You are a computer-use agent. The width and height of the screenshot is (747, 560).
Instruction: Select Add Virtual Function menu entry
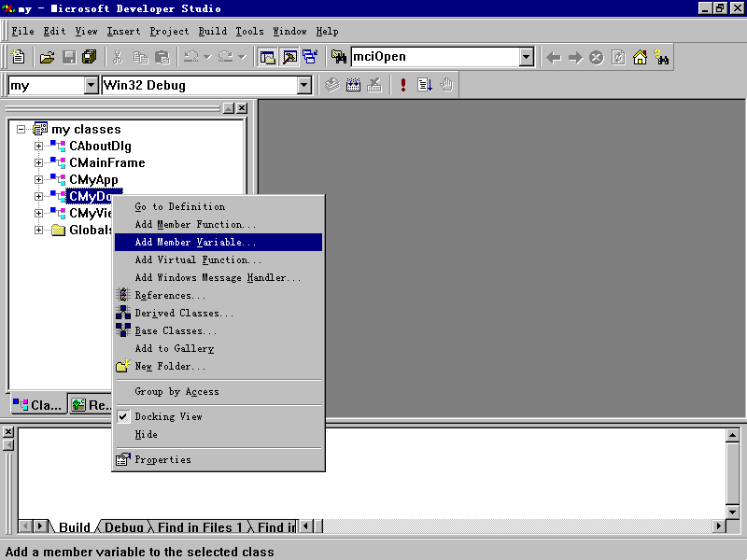pyautogui.click(x=218, y=260)
